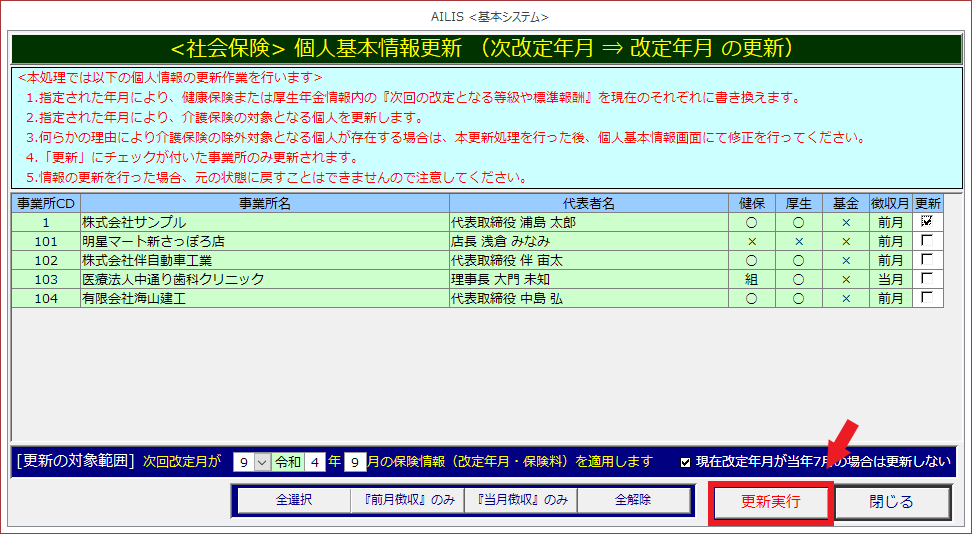Select the 株式会社サンプル office name cell
The width and height of the screenshot is (972, 534).
click(265, 222)
